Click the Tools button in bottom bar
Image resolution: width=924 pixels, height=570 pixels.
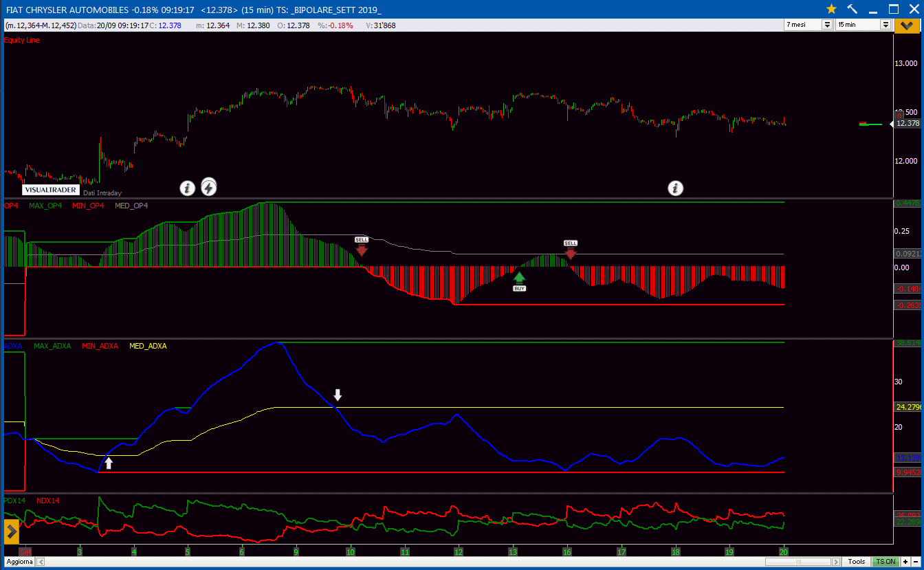[x=857, y=562]
